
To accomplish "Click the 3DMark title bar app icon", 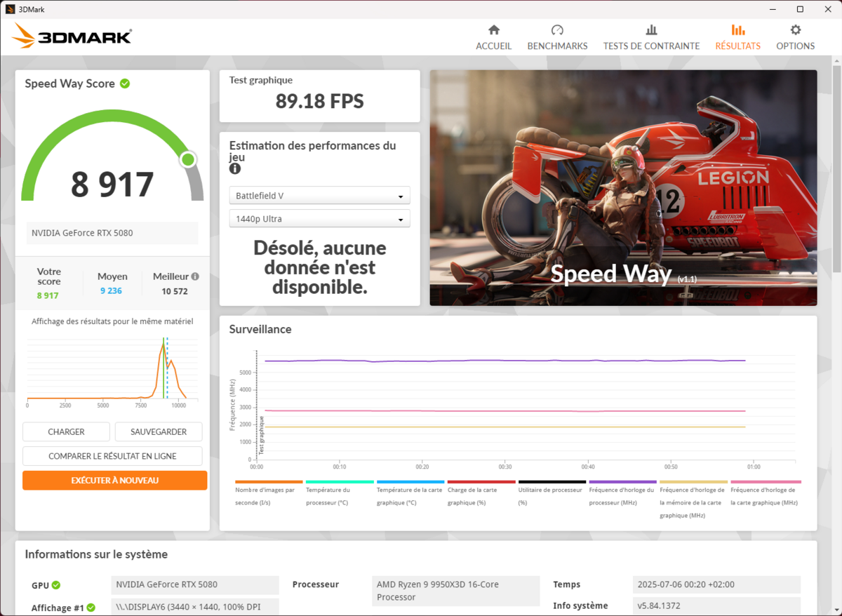I will (10, 9).
